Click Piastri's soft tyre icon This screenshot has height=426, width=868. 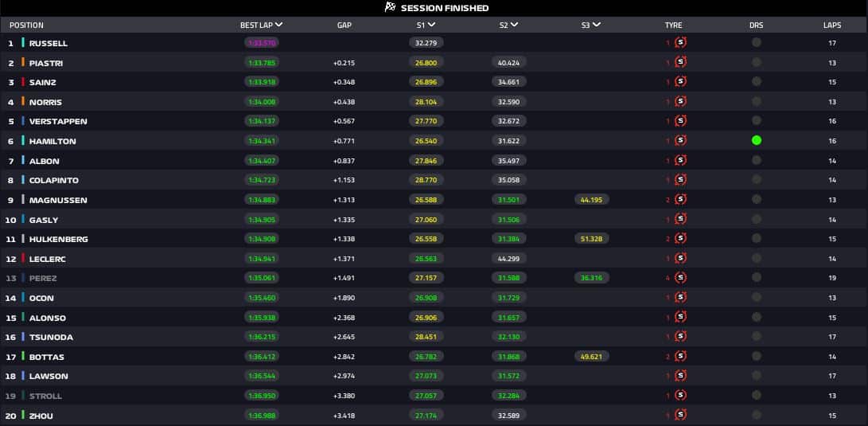tap(680, 62)
